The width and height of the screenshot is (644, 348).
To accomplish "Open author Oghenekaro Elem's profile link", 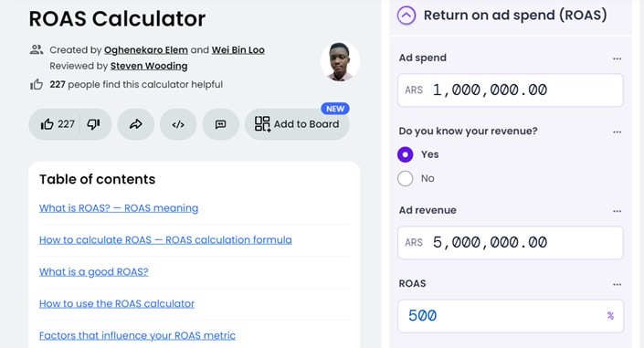I will pyautogui.click(x=146, y=50).
